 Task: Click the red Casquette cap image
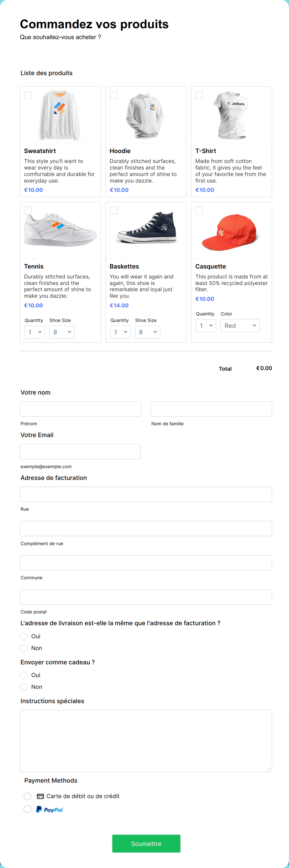(231, 232)
